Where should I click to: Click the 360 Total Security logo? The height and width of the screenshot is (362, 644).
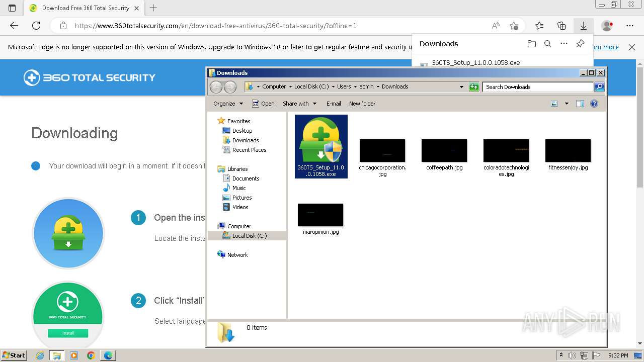point(90,77)
